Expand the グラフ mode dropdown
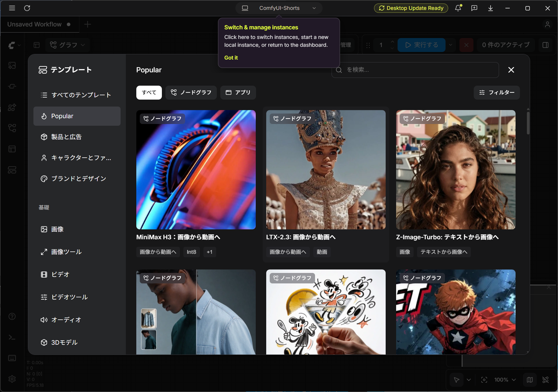The image size is (558, 392). (x=67, y=45)
